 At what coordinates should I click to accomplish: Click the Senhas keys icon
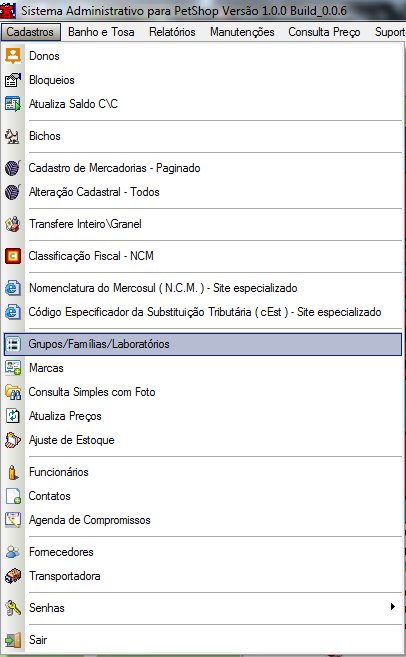[x=13, y=608]
